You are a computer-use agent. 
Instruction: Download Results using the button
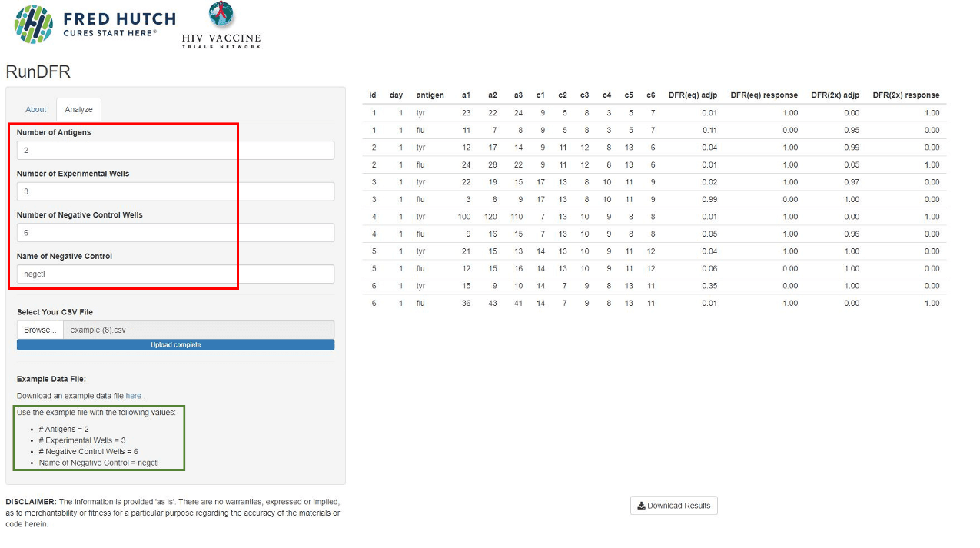click(x=673, y=506)
